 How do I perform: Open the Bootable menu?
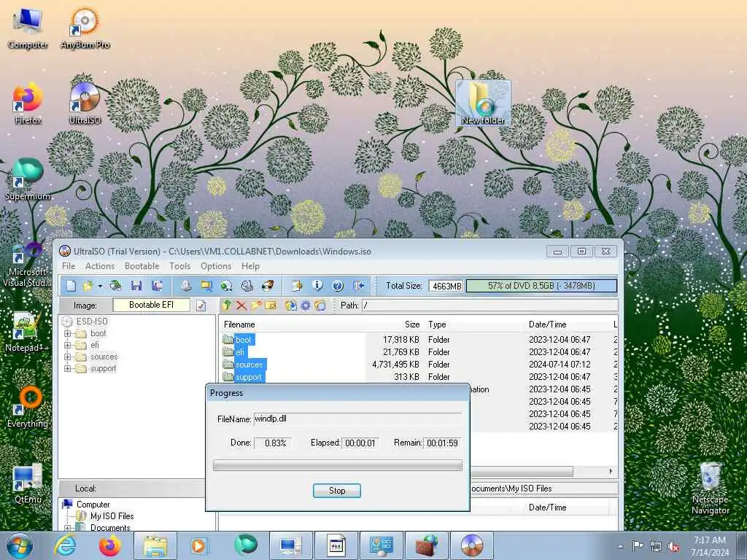tap(142, 266)
